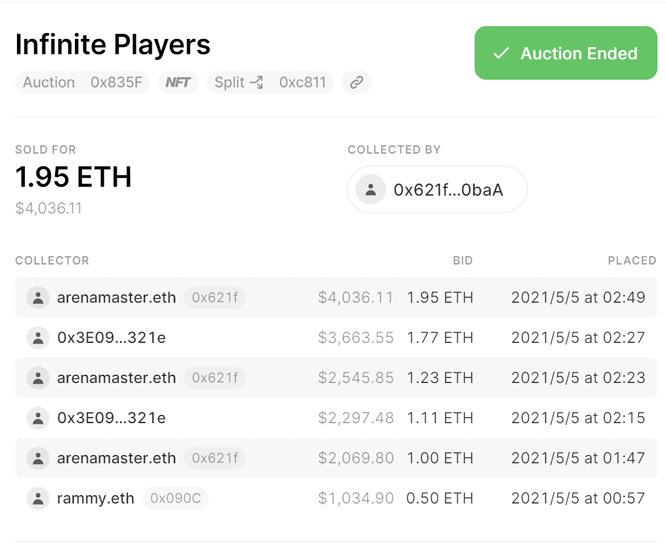Click avatar icon in 1.00 ETH bid row

point(38,458)
